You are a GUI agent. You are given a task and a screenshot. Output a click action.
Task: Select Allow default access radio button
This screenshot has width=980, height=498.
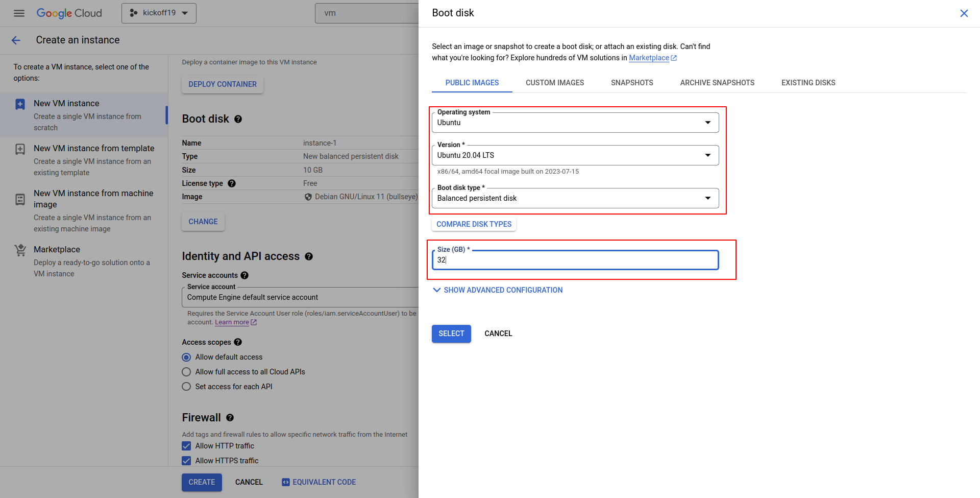pyautogui.click(x=186, y=357)
